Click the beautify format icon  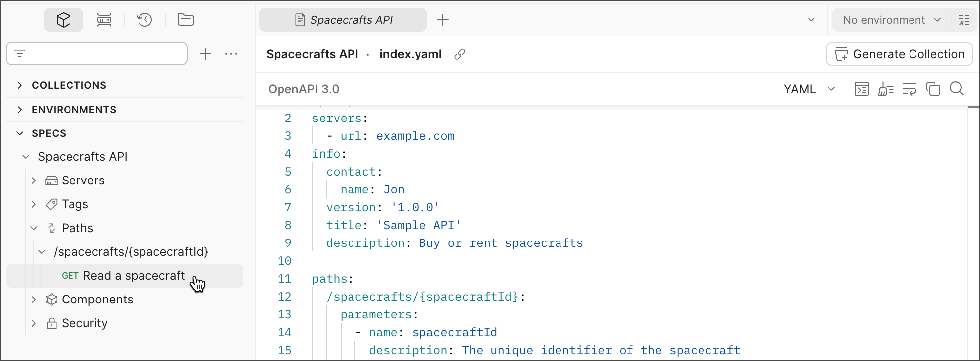click(x=886, y=89)
